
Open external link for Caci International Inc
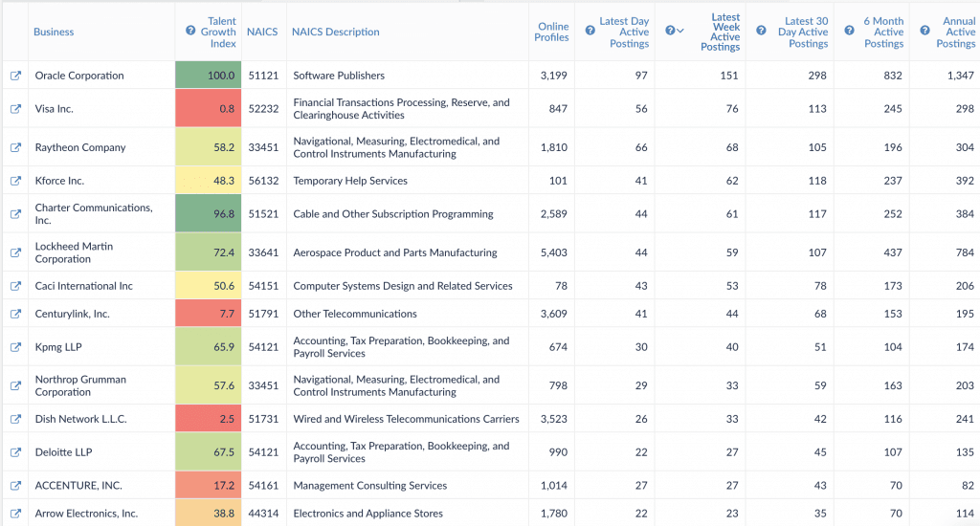pyautogui.click(x=15, y=286)
